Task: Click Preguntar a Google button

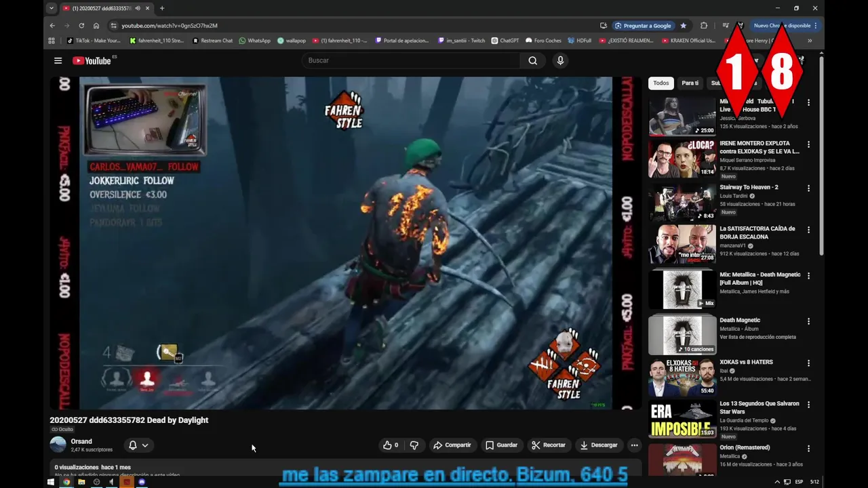Action: point(643,26)
